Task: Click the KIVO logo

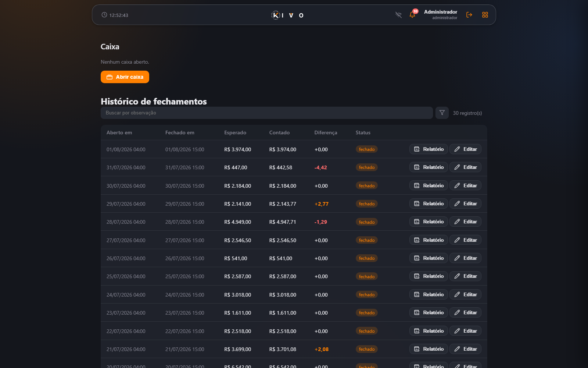Action: 288,15
